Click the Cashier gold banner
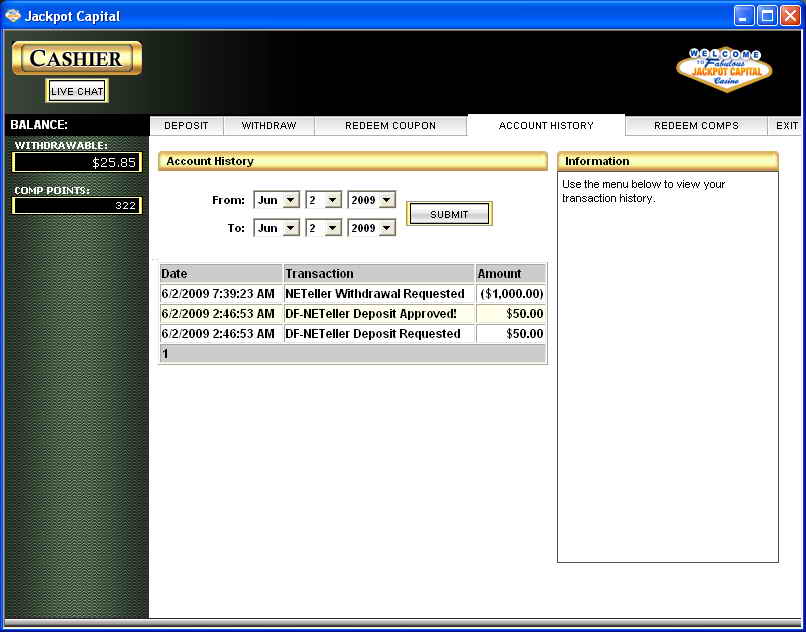Viewport: 806px width, 632px height. pos(77,58)
